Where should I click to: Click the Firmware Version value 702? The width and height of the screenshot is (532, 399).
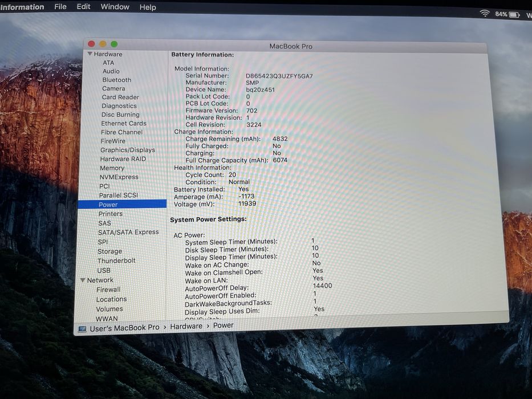[x=252, y=111]
